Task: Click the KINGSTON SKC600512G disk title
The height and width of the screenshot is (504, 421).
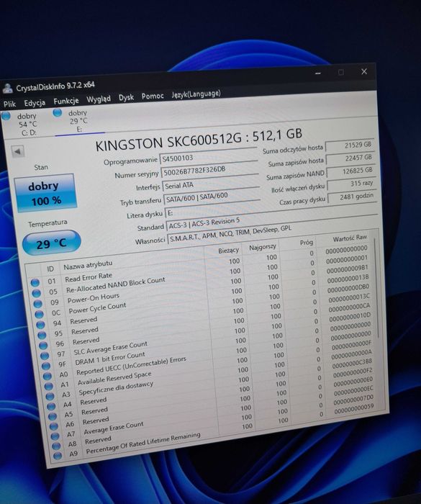Action: click(x=199, y=140)
